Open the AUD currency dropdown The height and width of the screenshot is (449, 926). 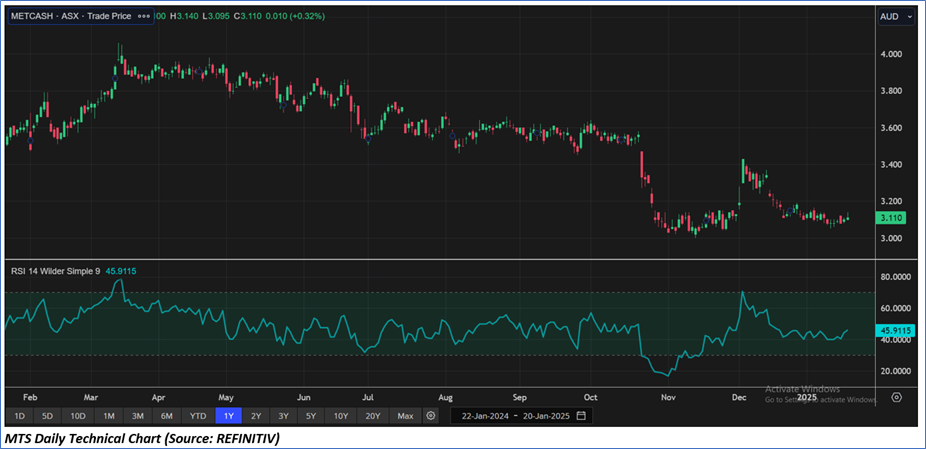[x=896, y=17]
